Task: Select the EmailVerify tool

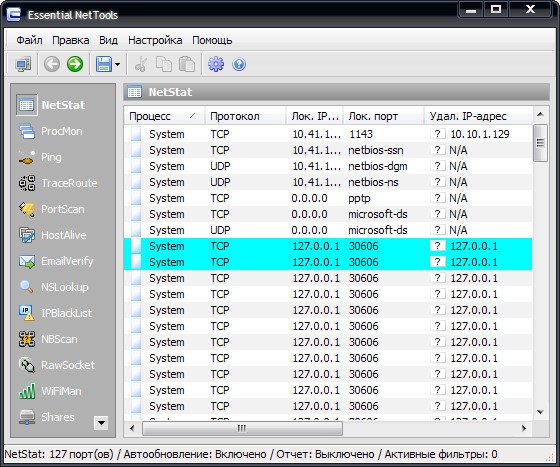Action: [56, 261]
